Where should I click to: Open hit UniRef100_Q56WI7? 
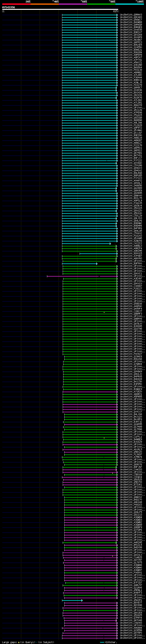tap(131, 20)
